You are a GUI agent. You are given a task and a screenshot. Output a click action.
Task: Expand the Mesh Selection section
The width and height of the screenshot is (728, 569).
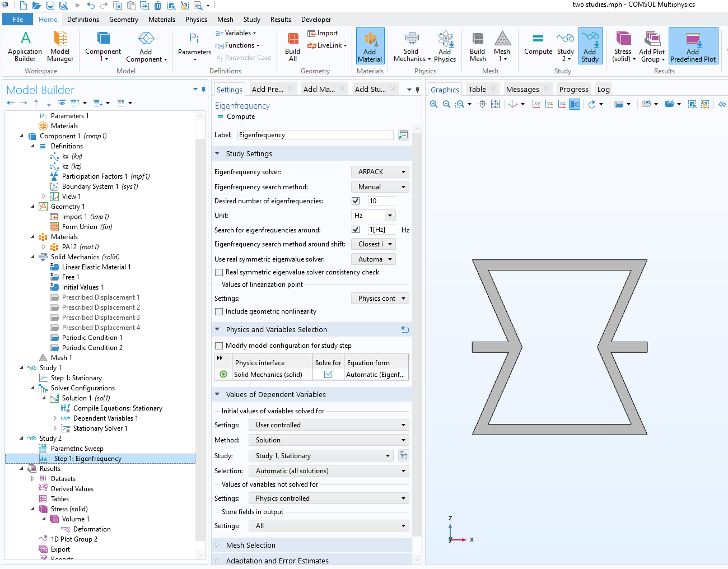point(250,545)
